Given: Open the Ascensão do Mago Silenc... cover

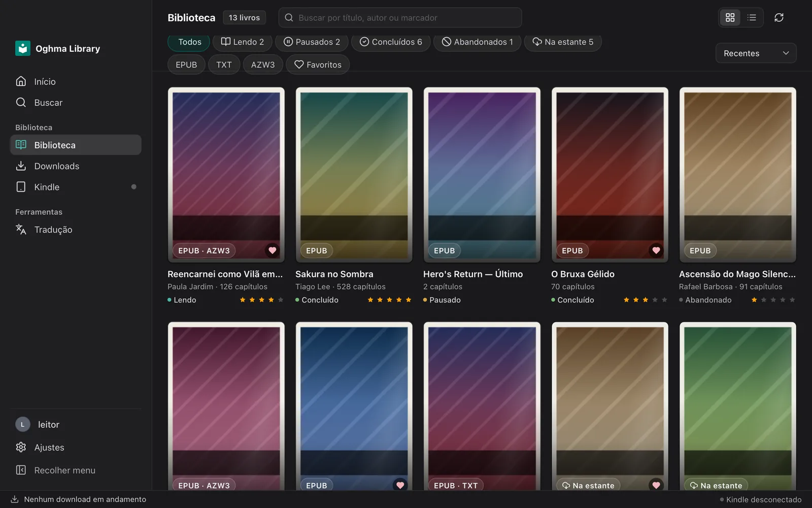Looking at the screenshot, I should coord(738,175).
